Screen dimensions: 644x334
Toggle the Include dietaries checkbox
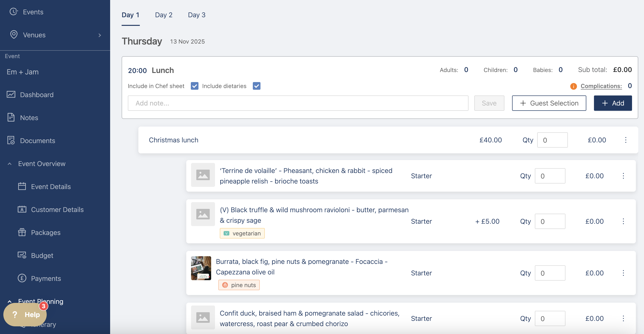coord(256,86)
